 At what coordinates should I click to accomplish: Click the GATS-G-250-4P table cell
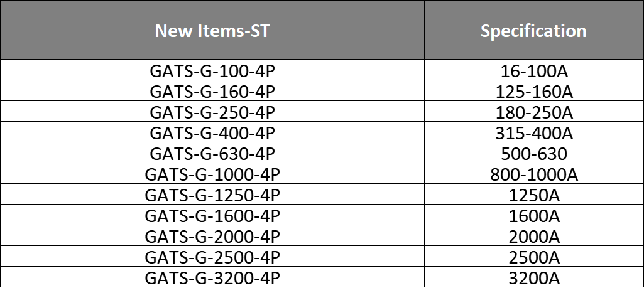[212, 112]
